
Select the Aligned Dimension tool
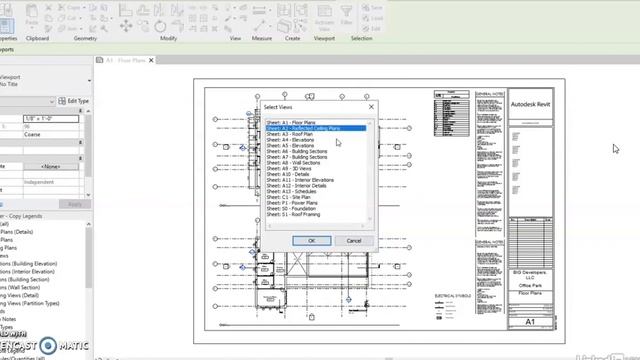tap(259, 26)
